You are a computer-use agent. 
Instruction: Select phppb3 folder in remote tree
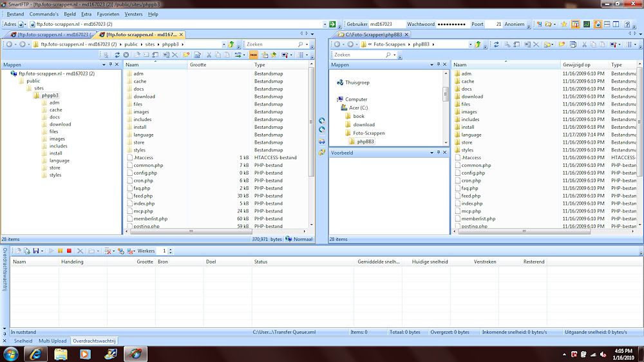[50, 95]
